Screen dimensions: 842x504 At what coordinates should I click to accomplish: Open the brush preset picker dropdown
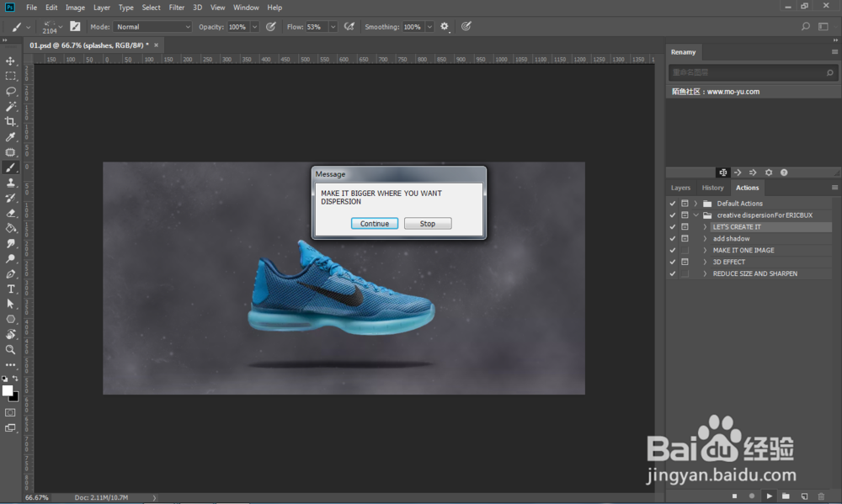point(60,27)
